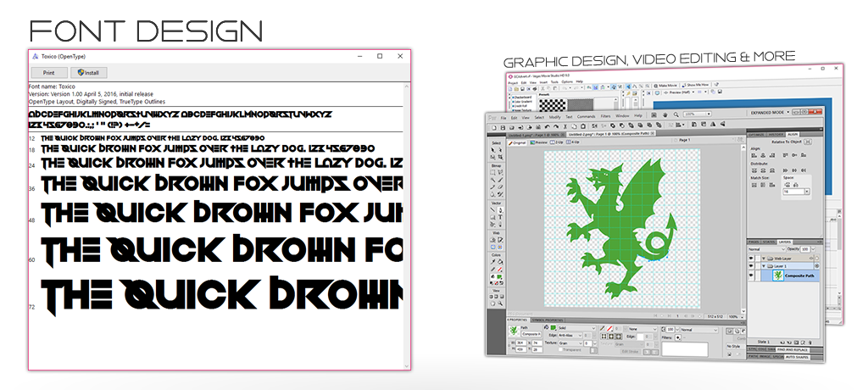Click Print in the Toxico font window
This screenshot has width=868, height=390.
[48, 73]
